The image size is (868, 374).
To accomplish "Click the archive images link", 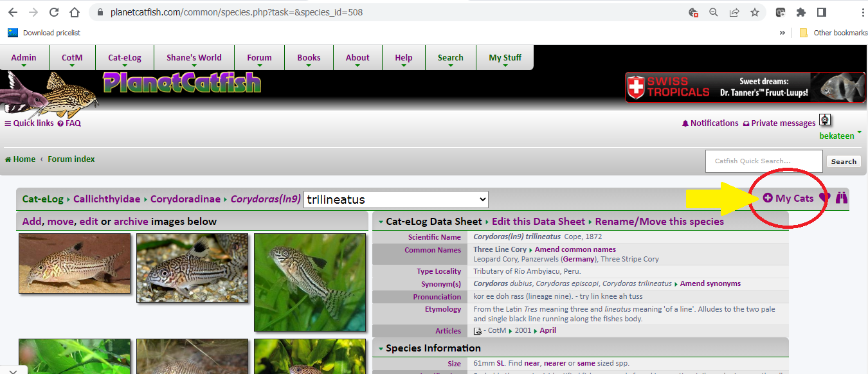I will coord(131,222).
